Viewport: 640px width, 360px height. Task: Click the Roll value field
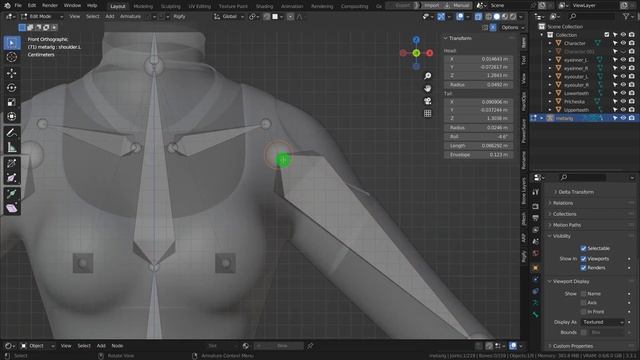pos(478,137)
